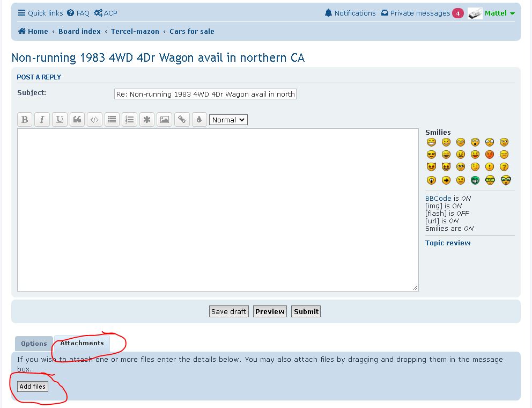Insert an ordered numbered list
This screenshot has height=408, width=532.
point(129,120)
